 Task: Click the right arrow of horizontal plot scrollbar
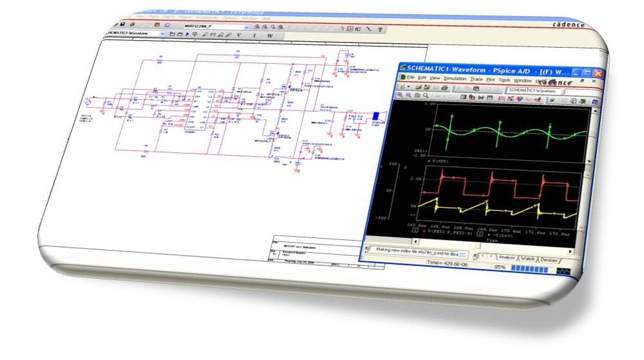click(x=570, y=251)
